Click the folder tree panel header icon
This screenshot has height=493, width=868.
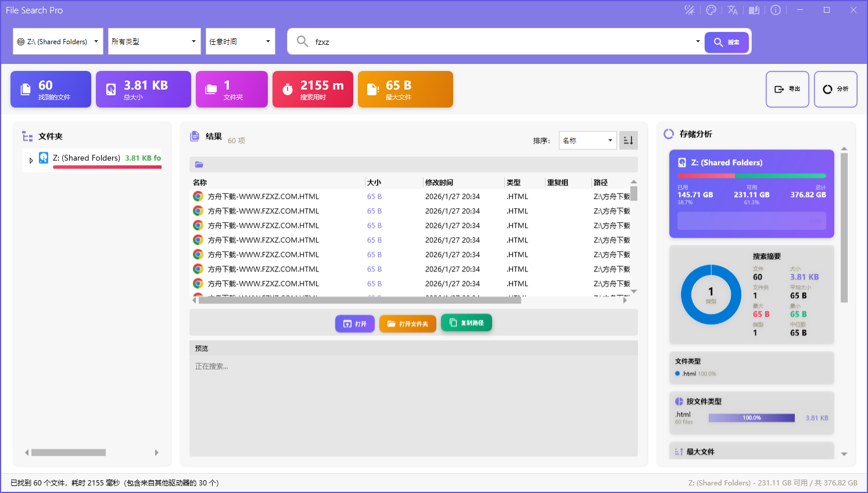coord(27,136)
